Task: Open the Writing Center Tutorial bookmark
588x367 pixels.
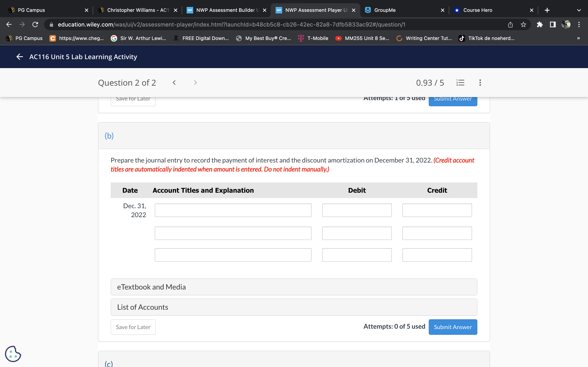Action: coord(424,38)
